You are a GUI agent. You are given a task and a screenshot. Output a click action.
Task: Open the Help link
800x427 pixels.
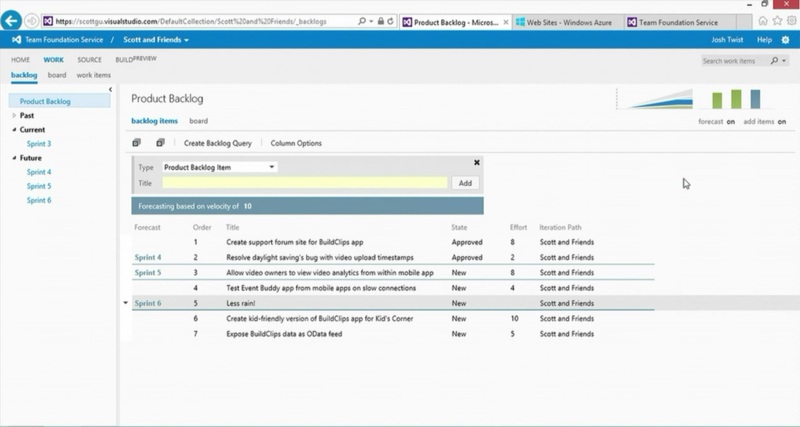click(764, 40)
